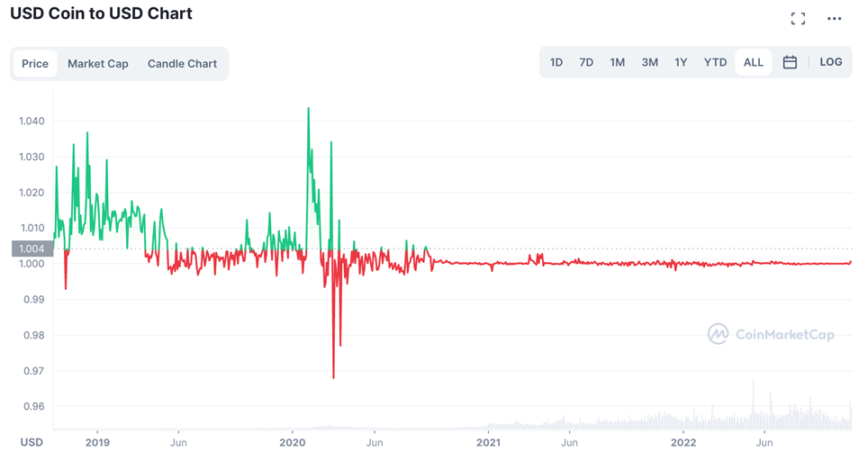Screen dimensions: 868x452
Task: Open the calendar date range picker
Action: [x=790, y=62]
